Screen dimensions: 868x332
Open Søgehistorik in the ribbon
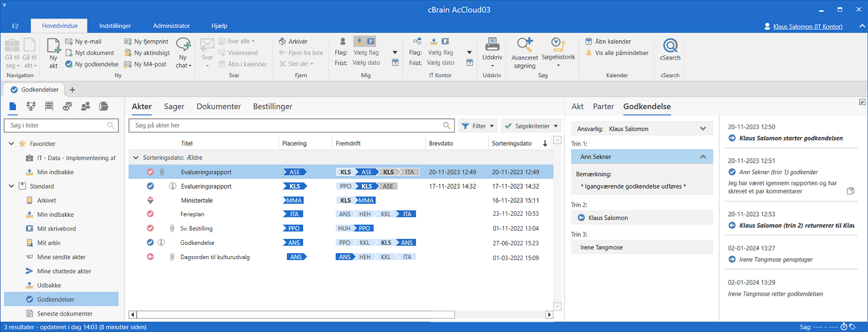click(x=558, y=45)
